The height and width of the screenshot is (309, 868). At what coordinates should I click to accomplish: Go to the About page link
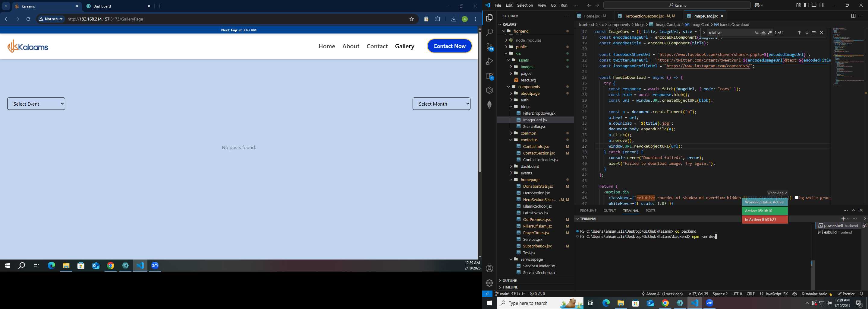tap(351, 46)
